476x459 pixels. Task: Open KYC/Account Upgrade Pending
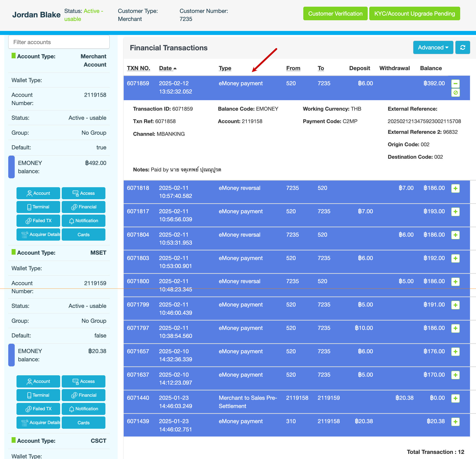click(x=414, y=14)
